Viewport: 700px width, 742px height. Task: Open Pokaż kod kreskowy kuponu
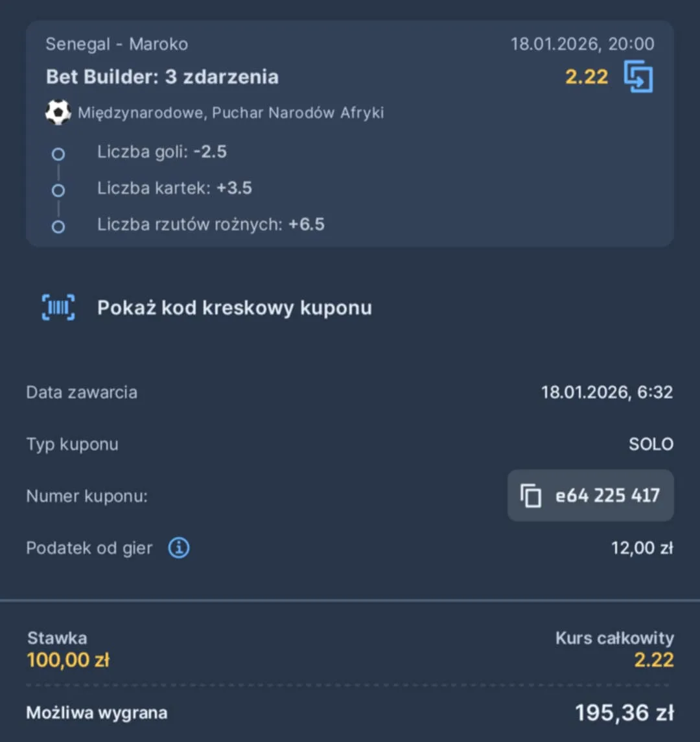[x=234, y=307]
